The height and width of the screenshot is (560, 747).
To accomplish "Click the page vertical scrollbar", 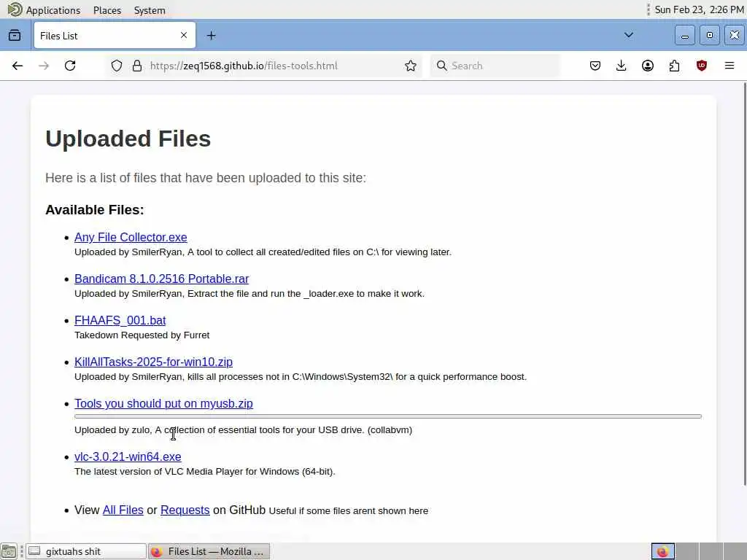I will tap(745, 284).
